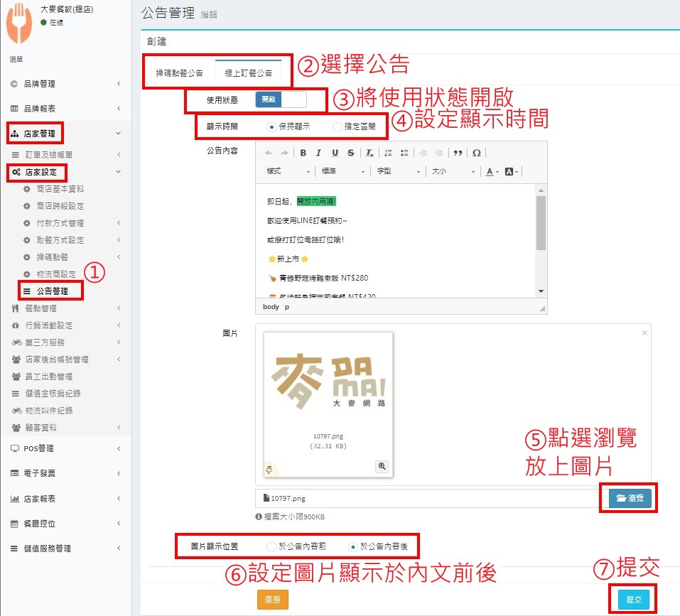Click the underline formatting icon
Viewport: 680px width, 616px height.
pyautogui.click(x=335, y=153)
